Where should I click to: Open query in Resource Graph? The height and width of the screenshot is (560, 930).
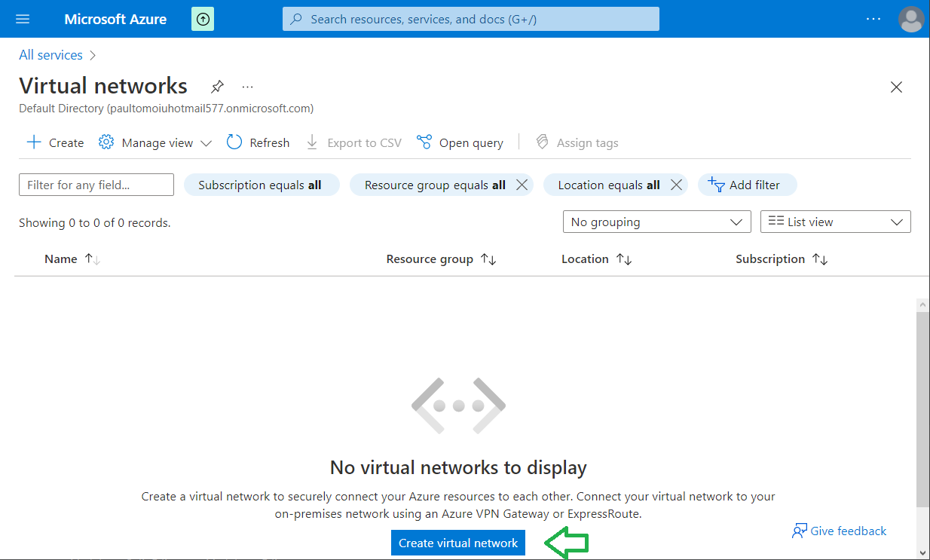pyautogui.click(x=460, y=142)
